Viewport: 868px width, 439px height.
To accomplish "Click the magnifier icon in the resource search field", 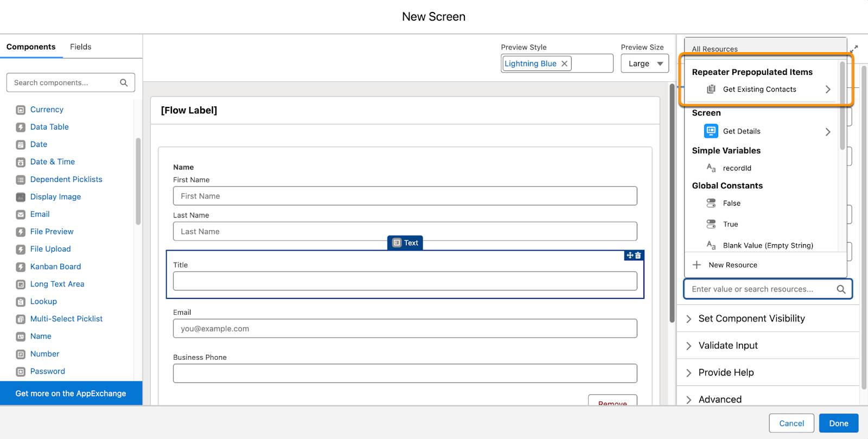I will click(x=841, y=289).
